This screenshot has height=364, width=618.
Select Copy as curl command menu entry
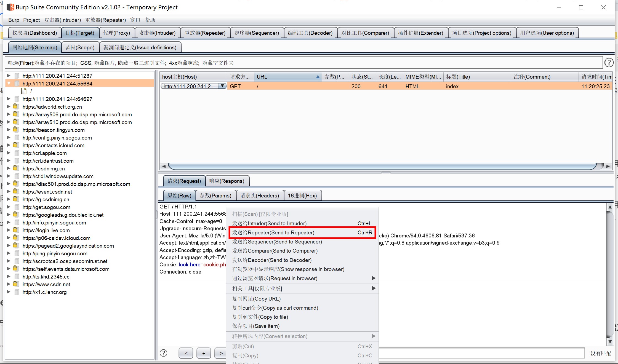[275, 308]
